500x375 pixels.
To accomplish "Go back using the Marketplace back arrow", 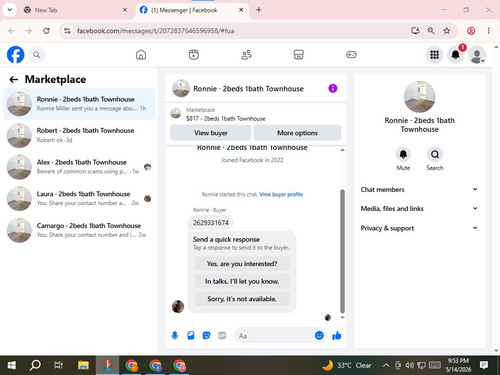I will 14,79.
